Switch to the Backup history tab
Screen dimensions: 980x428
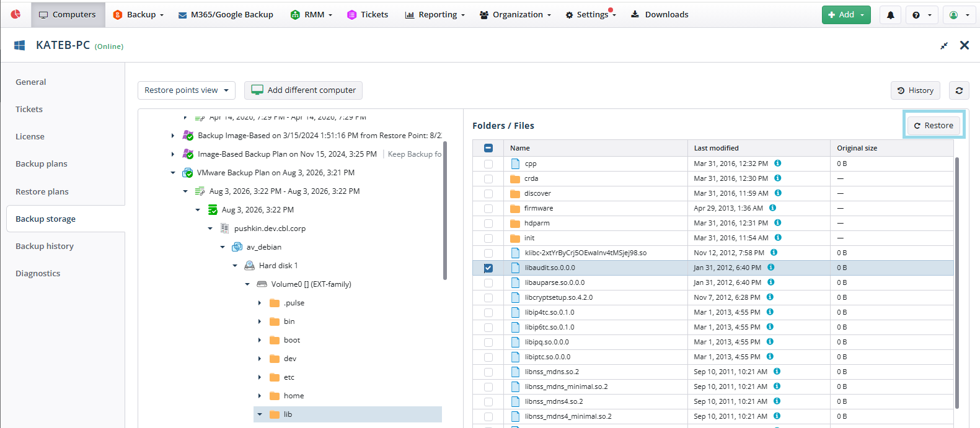tap(45, 247)
